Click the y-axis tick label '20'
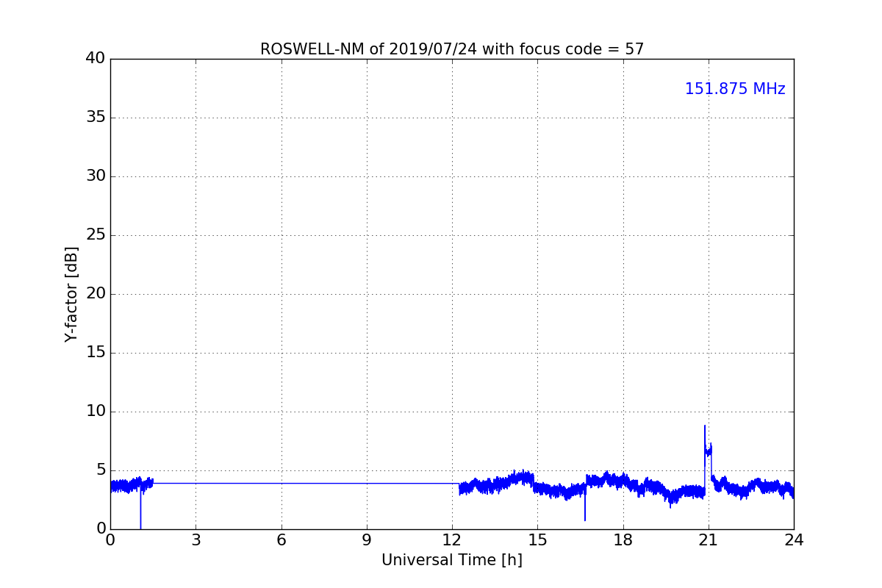This screenshot has height=588, width=882. pos(96,294)
